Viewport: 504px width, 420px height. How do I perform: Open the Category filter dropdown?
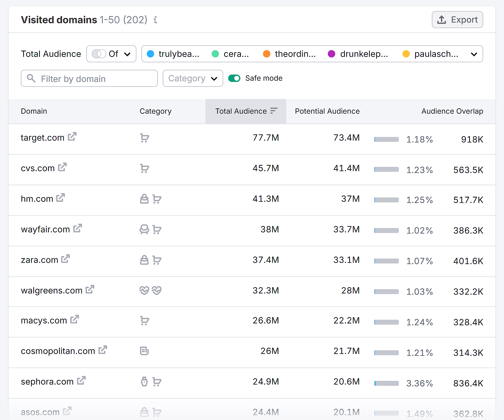193,78
